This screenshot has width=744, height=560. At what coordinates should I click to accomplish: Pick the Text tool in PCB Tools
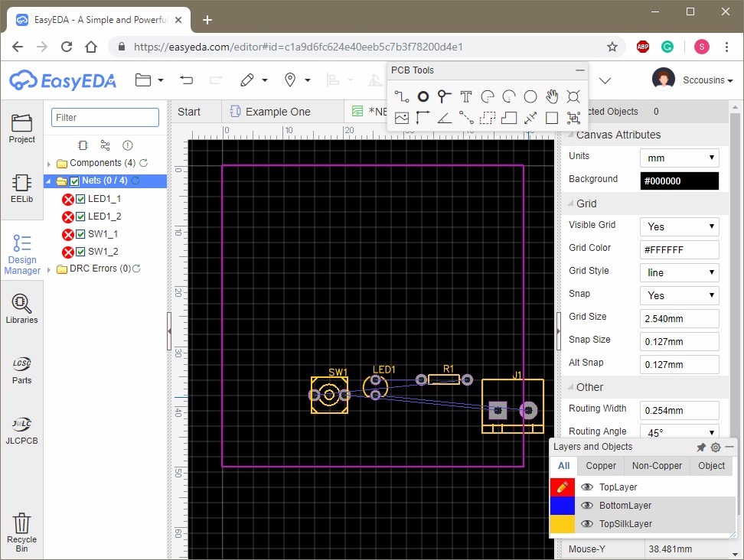coord(466,96)
